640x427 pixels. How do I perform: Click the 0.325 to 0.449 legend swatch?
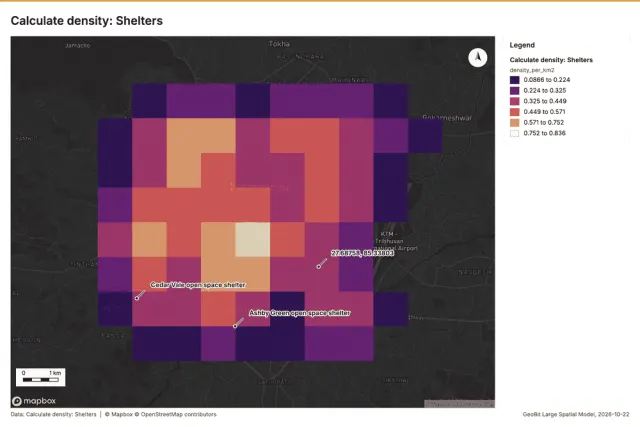(514, 101)
